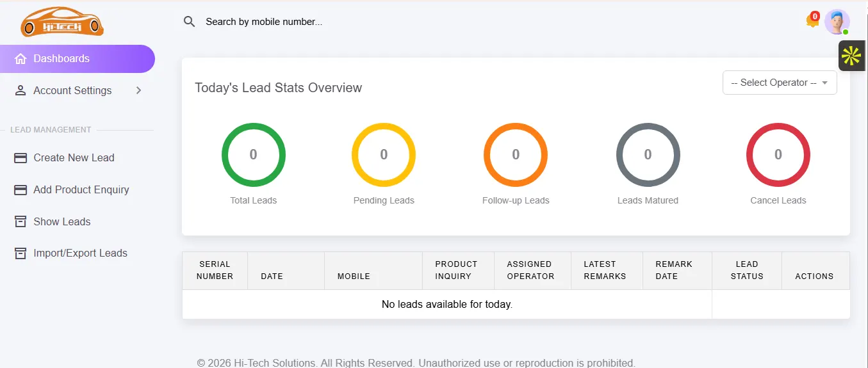Image resolution: width=868 pixels, height=368 pixels.
Task: Click the LEAD MANAGEMENT section label
Action: pos(51,130)
